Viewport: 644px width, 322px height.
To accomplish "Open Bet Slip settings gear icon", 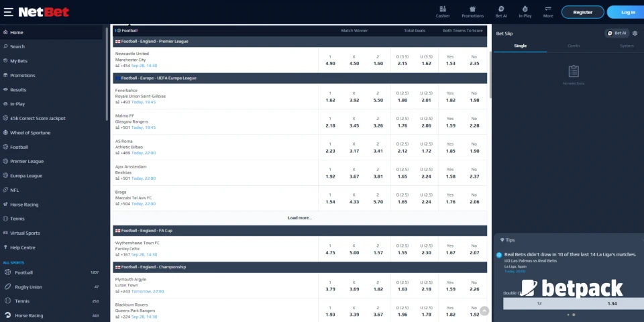I will [x=635, y=34].
